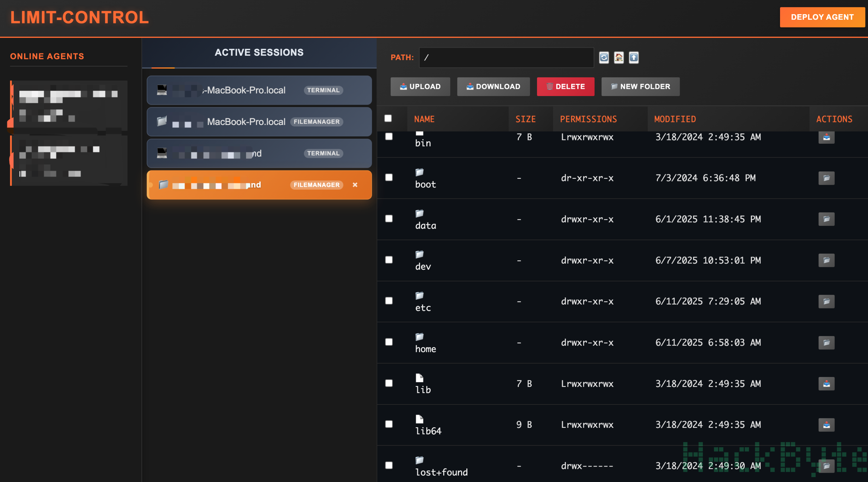Screen dimensions: 868x482
Task: Select the second TERMINAL session ending in nd
Action: click(x=259, y=154)
